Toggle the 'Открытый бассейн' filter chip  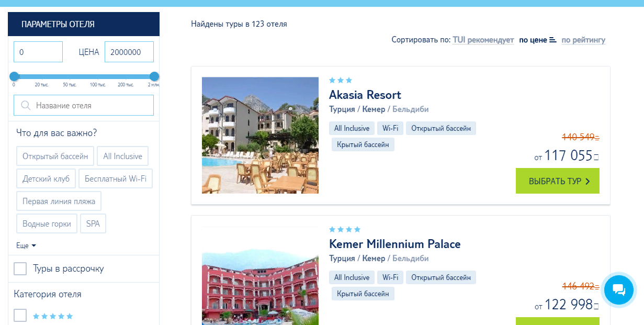(x=55, y=156)
